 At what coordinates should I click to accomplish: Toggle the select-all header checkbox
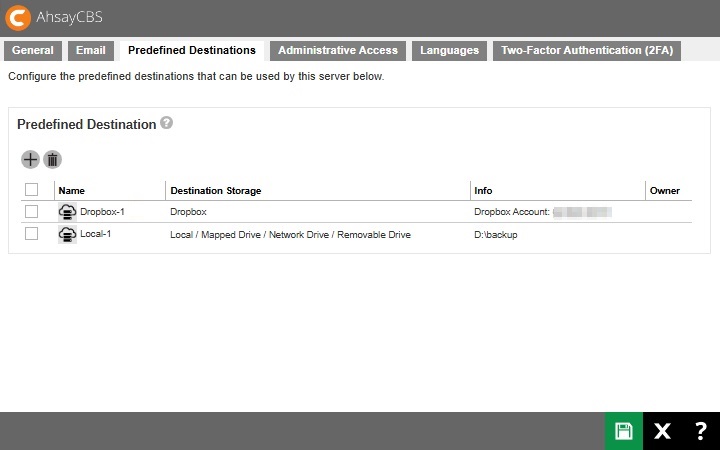[x=31, y=190]
